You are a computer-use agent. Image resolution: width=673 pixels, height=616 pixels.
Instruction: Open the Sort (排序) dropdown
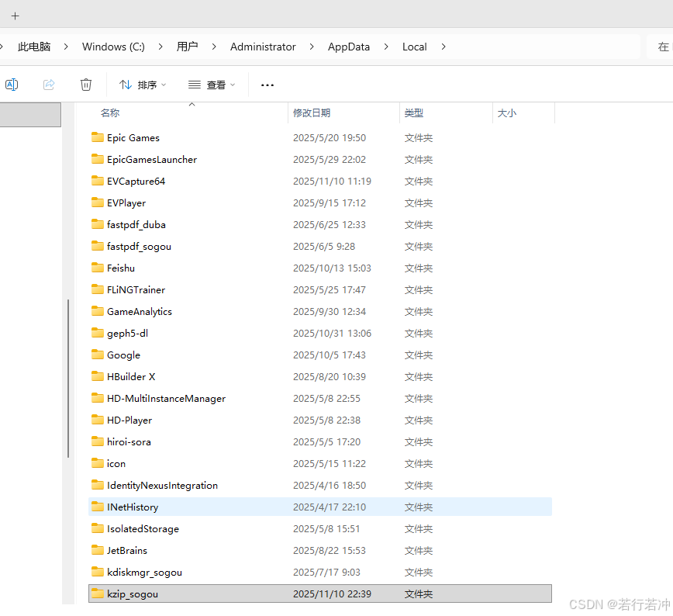tap(143, 85)
